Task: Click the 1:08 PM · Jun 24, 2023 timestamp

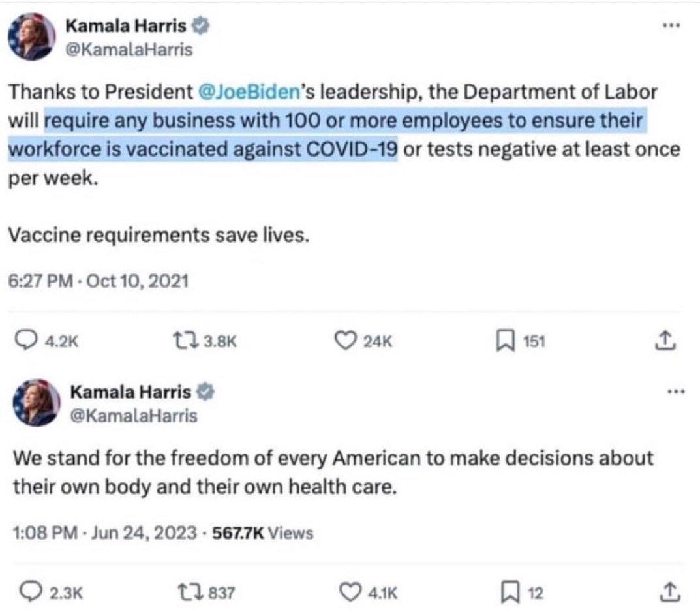Action: point(104,533)
